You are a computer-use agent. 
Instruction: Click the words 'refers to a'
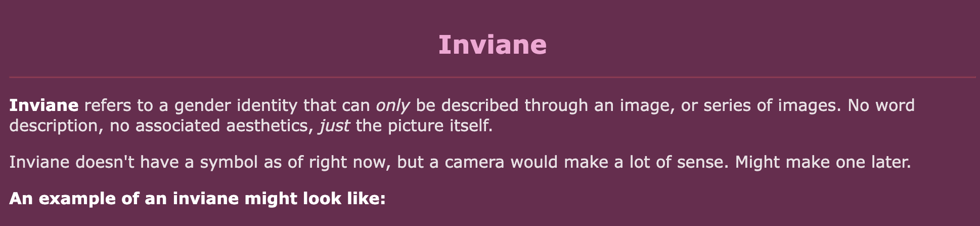point(126,105)
